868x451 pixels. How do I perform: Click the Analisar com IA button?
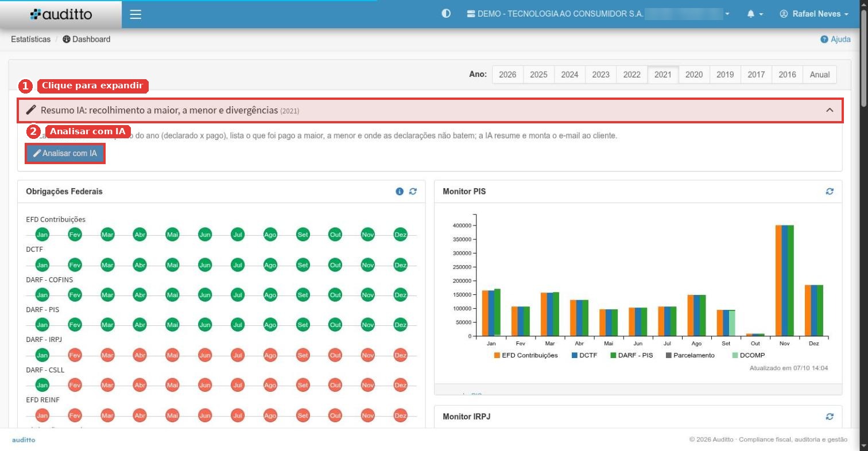coord(65,154)
